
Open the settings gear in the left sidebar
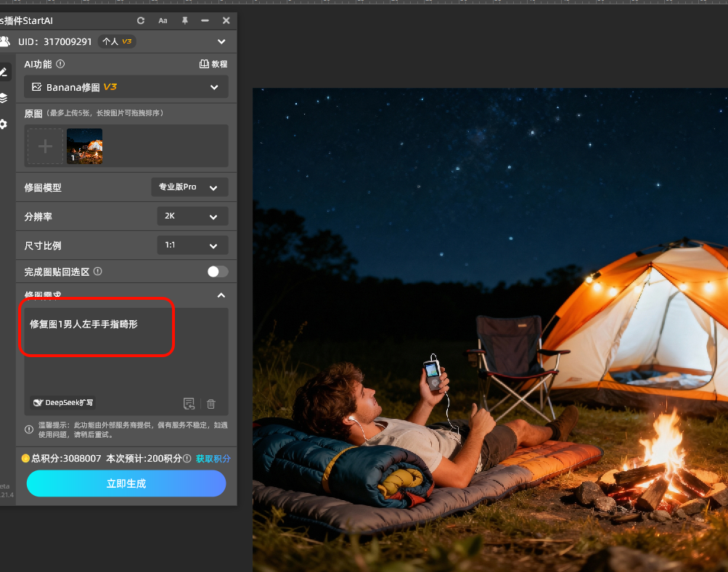pos(4,124)
